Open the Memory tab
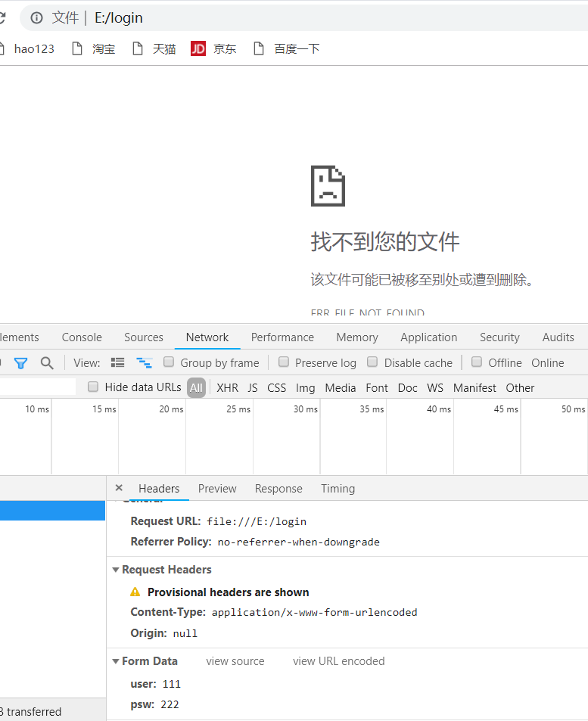The height and width of the screenshot is (721, 588). click(x=357, y=337)
